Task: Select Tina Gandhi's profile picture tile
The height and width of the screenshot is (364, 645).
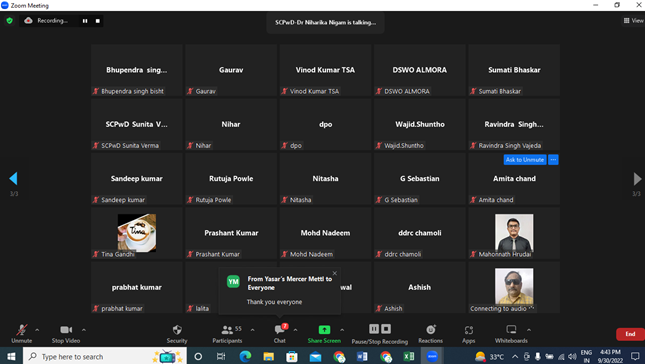Action: [137, 233]
